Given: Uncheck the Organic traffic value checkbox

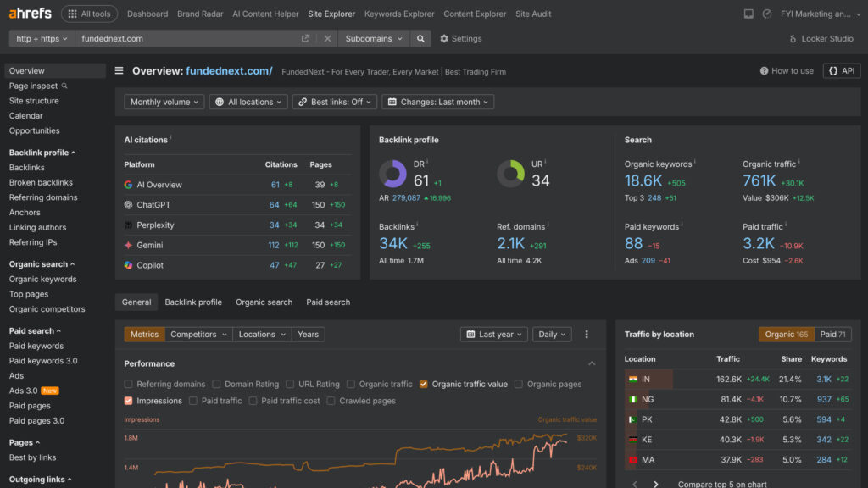Looking at the screenshot, I should click(x=424, y=384).
